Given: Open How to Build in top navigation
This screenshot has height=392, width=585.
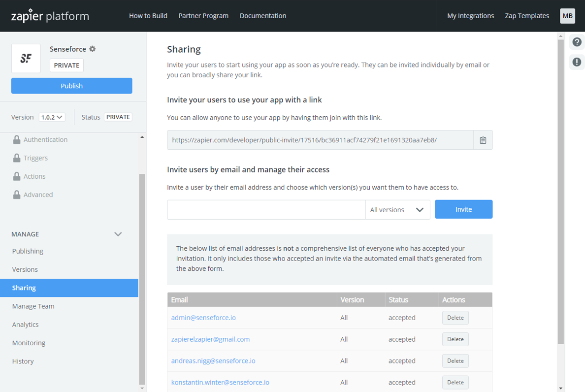Looking at the screenshot, I should click(x=148, y=16).
